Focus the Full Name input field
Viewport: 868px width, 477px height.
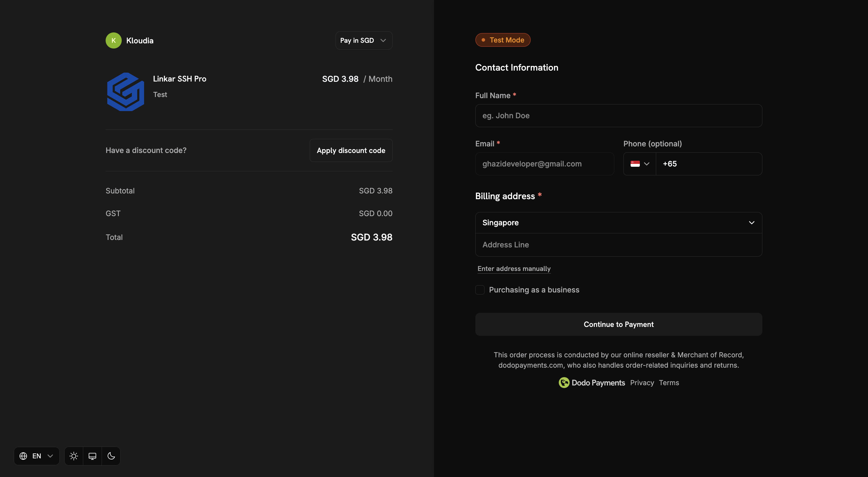[x=619, y=116]
